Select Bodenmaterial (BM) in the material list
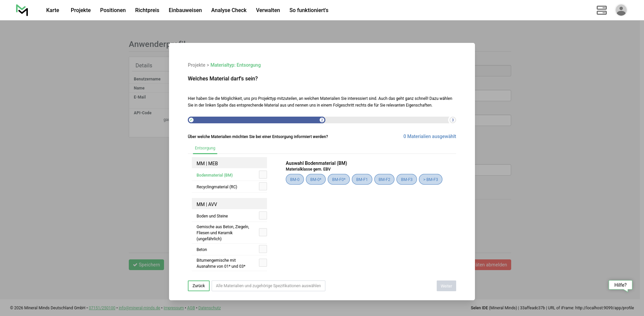Screen dimensions: 644x316 [x=215, y=175]
